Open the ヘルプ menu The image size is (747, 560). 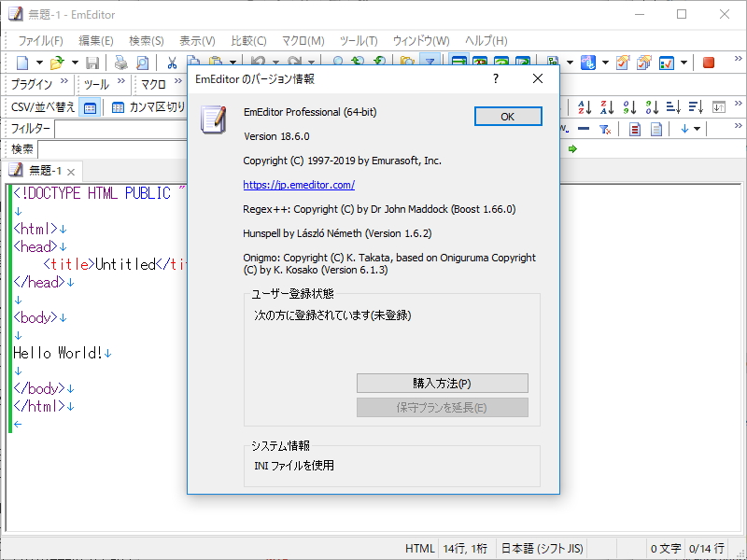pyautogui.click(x=486, y=41)
